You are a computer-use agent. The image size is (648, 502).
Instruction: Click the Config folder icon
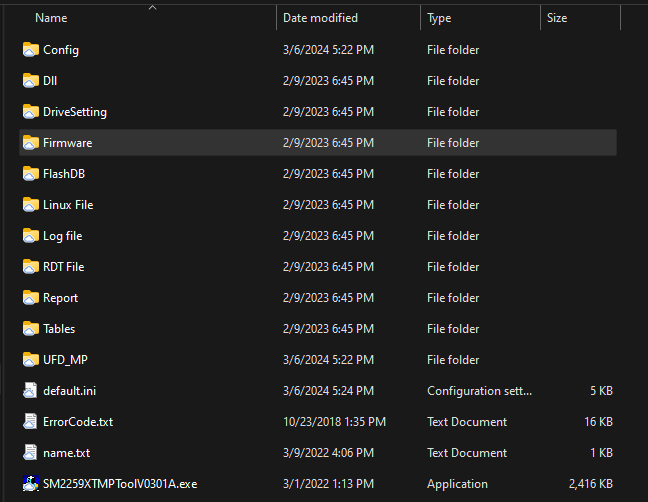pyautogui.click(x=30, y=50)
